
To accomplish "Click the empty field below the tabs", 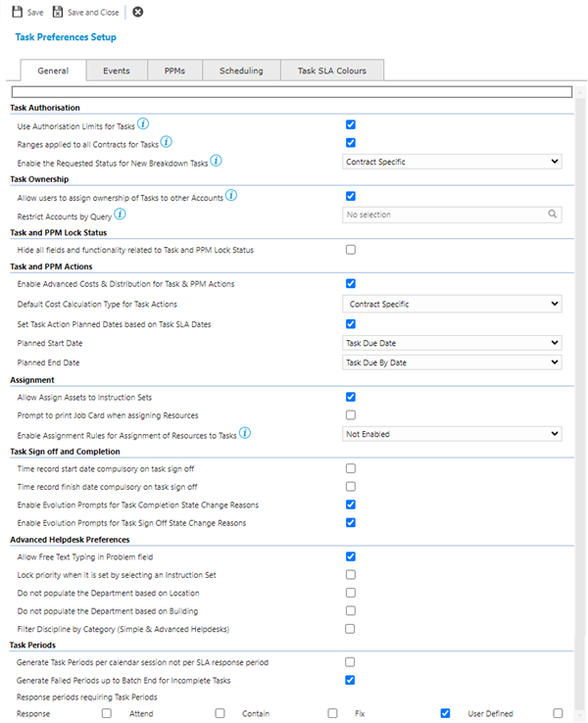I will click(x=290, y=93).
